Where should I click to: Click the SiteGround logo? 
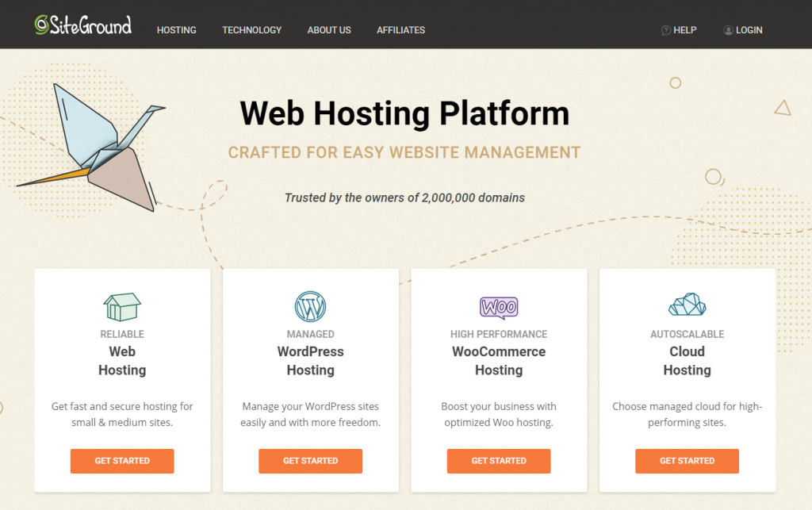(82, 25)
